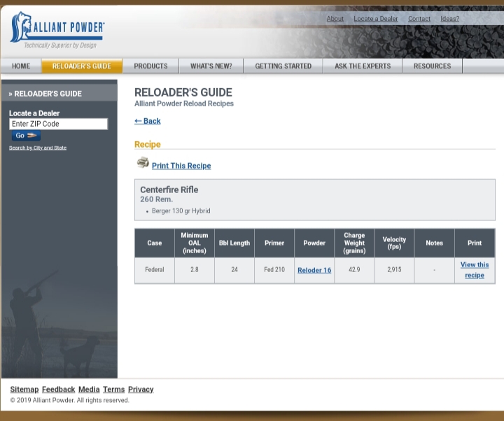Select the ASK THE EXPERTS tab
Screen dimensions: 504x421
[x=363, y=66]
